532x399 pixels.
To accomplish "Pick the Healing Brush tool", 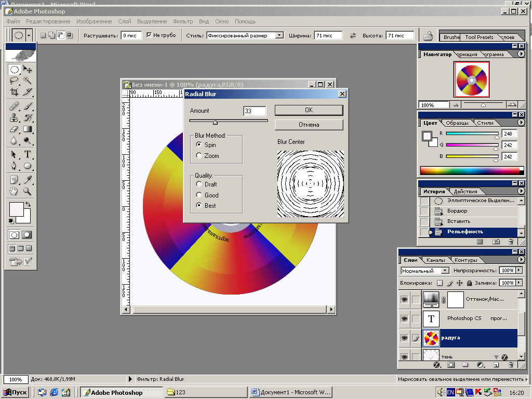I will [x=14, y=107].
